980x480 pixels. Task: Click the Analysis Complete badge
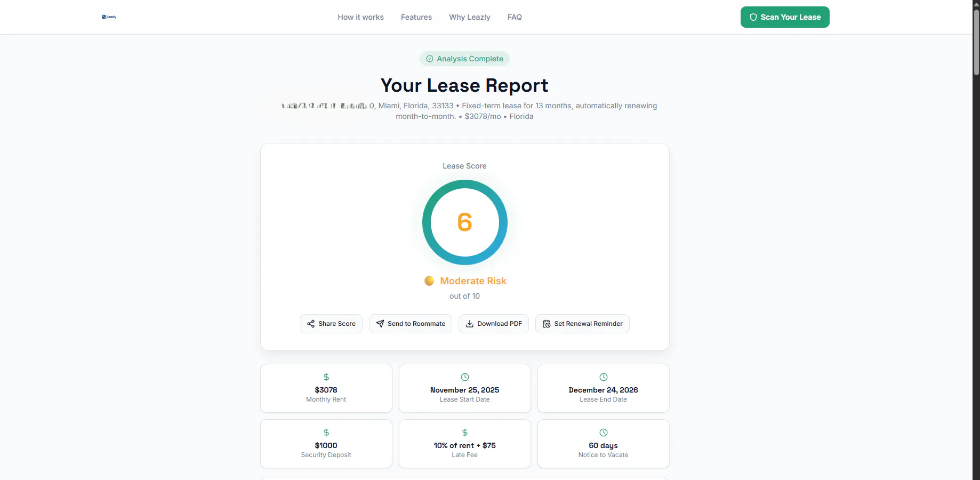click(464, 59)
